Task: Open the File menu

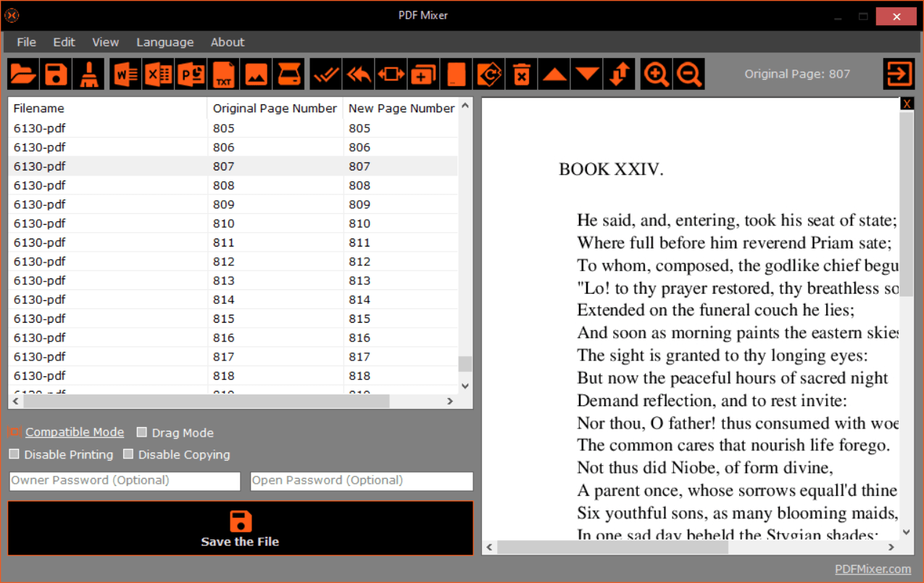Action: click(26, 42)
